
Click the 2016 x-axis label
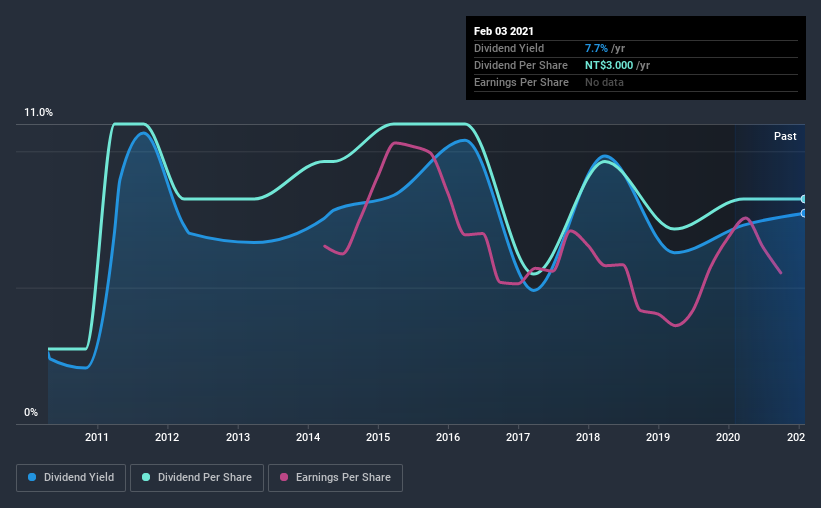(448, 437)
